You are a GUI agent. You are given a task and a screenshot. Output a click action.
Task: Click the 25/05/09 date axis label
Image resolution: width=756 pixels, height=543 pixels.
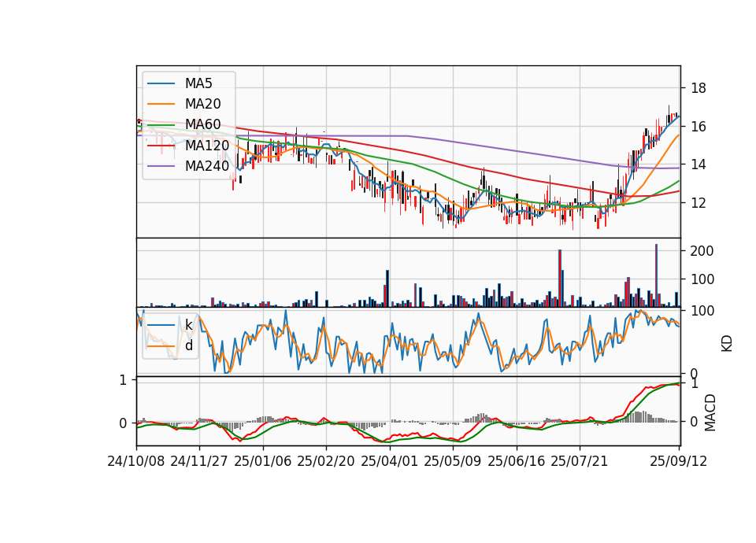453,461
